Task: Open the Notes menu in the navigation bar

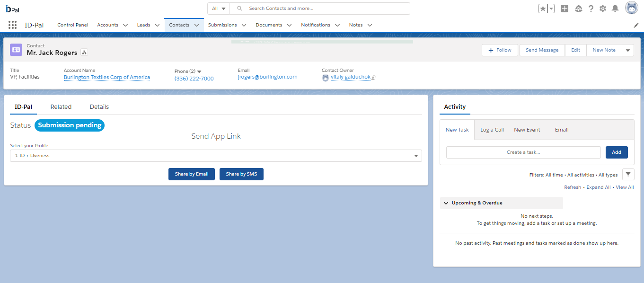Action: pyautogui.click(x=360, y=25)
